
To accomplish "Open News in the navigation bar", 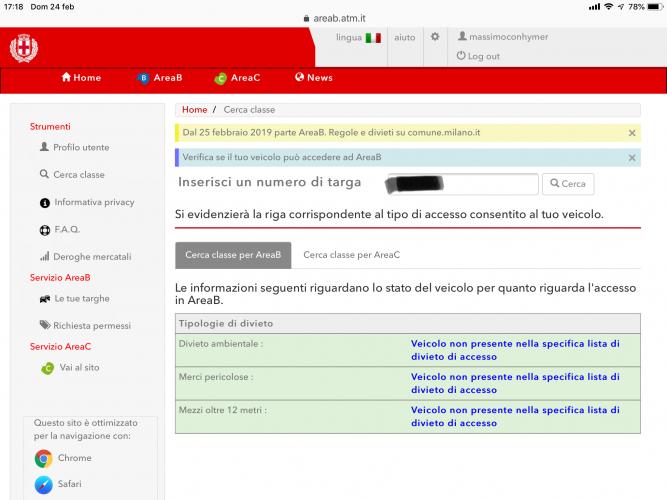I will coord(314,78).
